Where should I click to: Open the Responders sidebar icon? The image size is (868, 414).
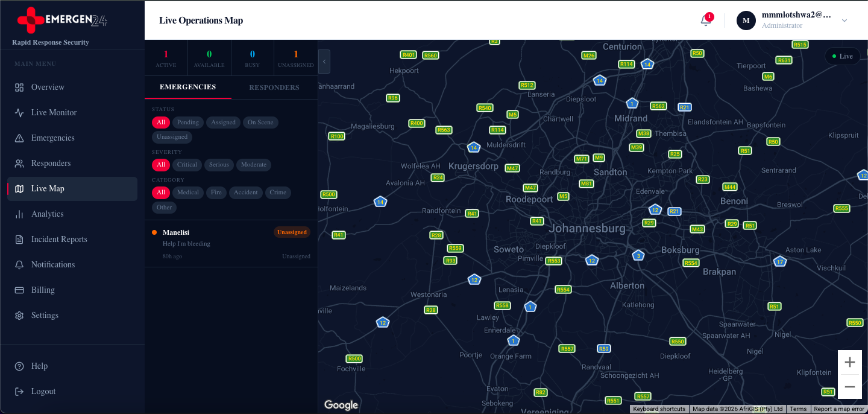coord(20,163)
